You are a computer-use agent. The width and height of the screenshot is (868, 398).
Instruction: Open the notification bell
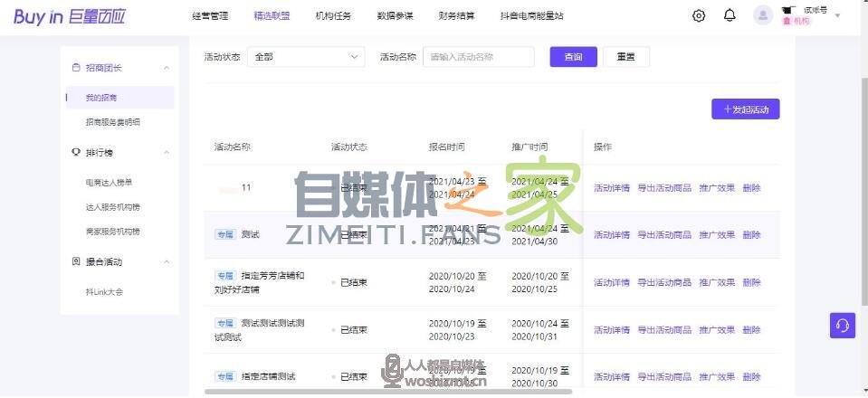(x=730, y=15)
